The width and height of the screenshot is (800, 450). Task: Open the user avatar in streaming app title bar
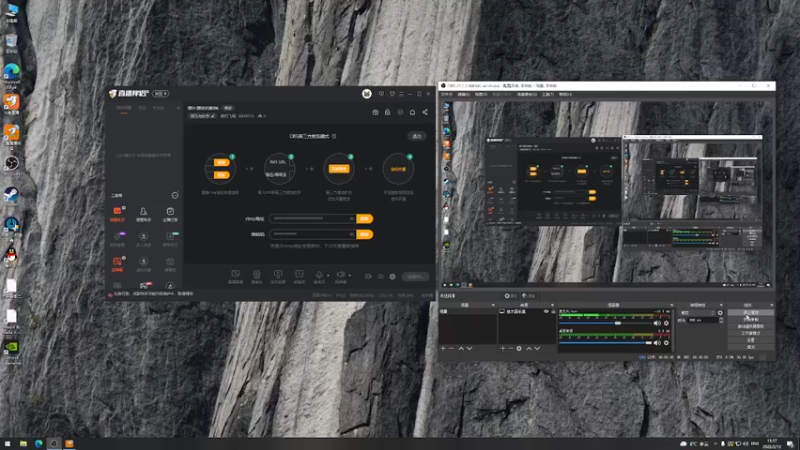pos(366,93)
